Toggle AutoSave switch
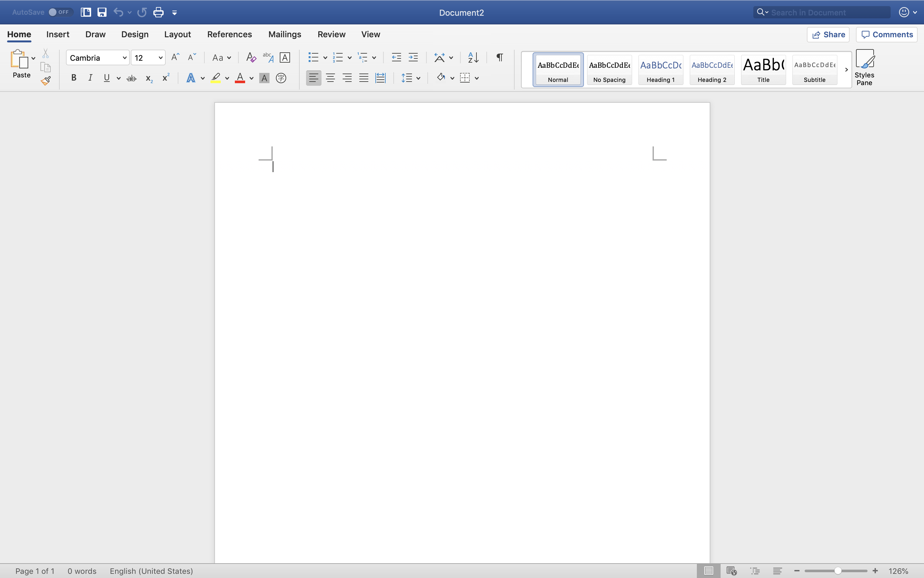Image resolution: width=924 pixels, height=578 pixels. (x=61, y=12)
